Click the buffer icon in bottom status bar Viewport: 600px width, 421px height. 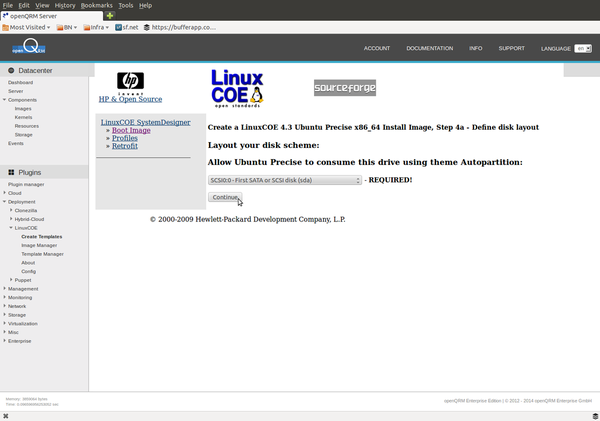(595, 416)
